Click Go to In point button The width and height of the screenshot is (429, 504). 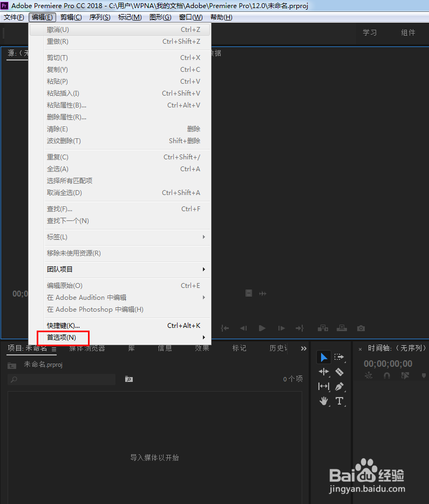point(225,328)
